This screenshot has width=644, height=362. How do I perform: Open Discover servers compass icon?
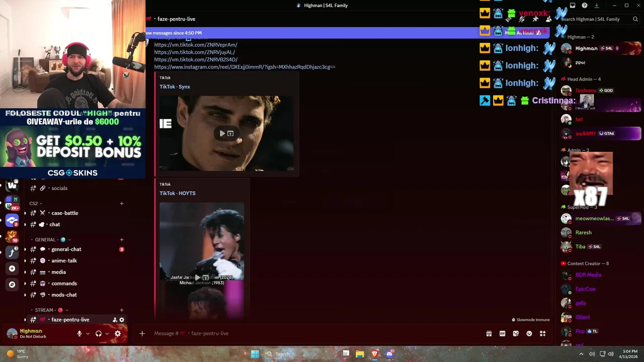tap(12, 285)
